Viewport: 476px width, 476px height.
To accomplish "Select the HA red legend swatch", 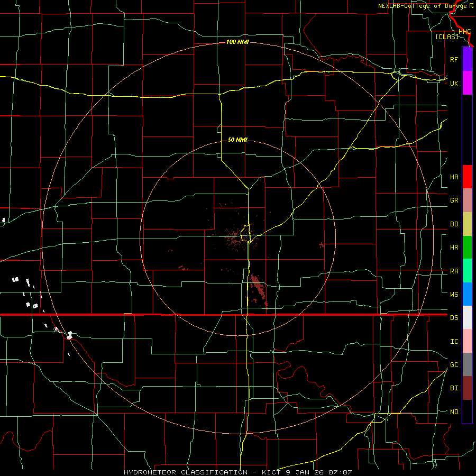I will click(467, 177).
